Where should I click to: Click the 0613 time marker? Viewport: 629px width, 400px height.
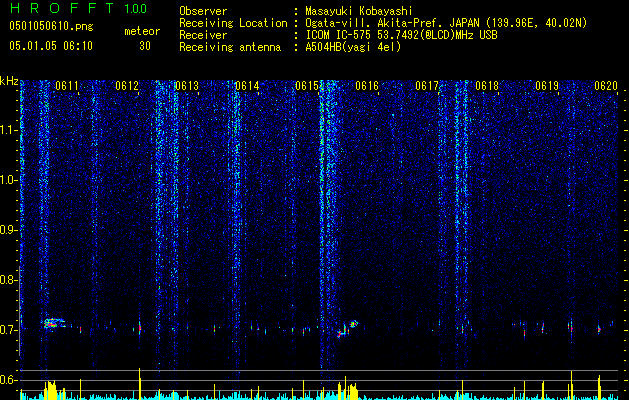[x=187, y=86]
